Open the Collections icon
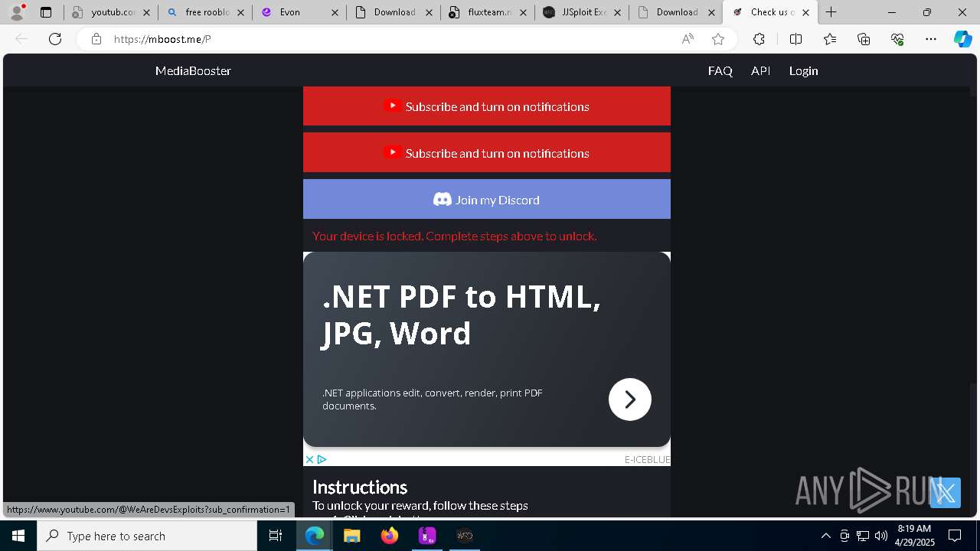This screenshot has width=980, height=551. [864, 39]
